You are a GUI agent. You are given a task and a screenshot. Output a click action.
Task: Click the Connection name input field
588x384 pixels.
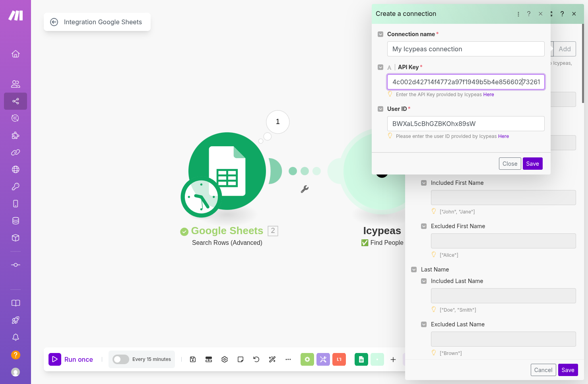(466, 49)
